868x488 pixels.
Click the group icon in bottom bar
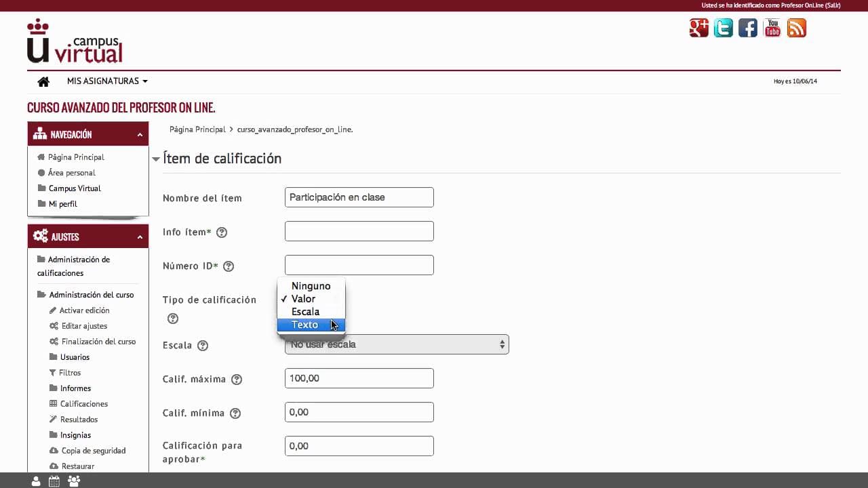click(74, 481)
